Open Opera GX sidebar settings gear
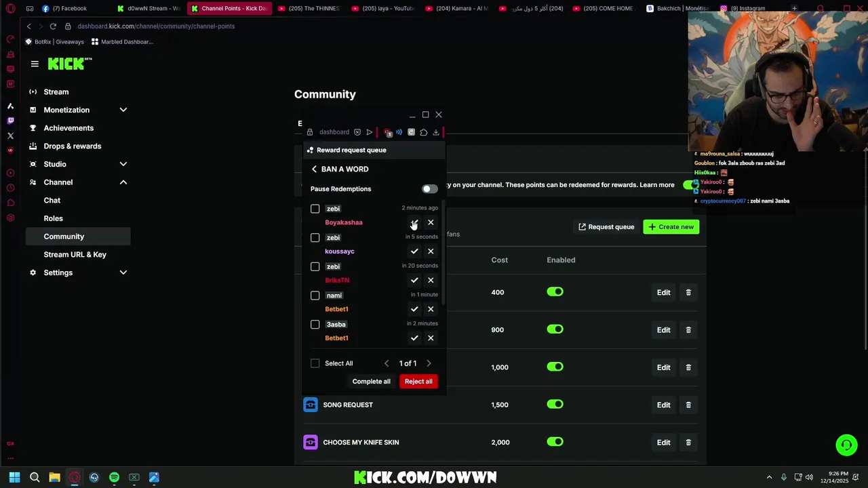 pyautogui.click(x=10, y=218)
